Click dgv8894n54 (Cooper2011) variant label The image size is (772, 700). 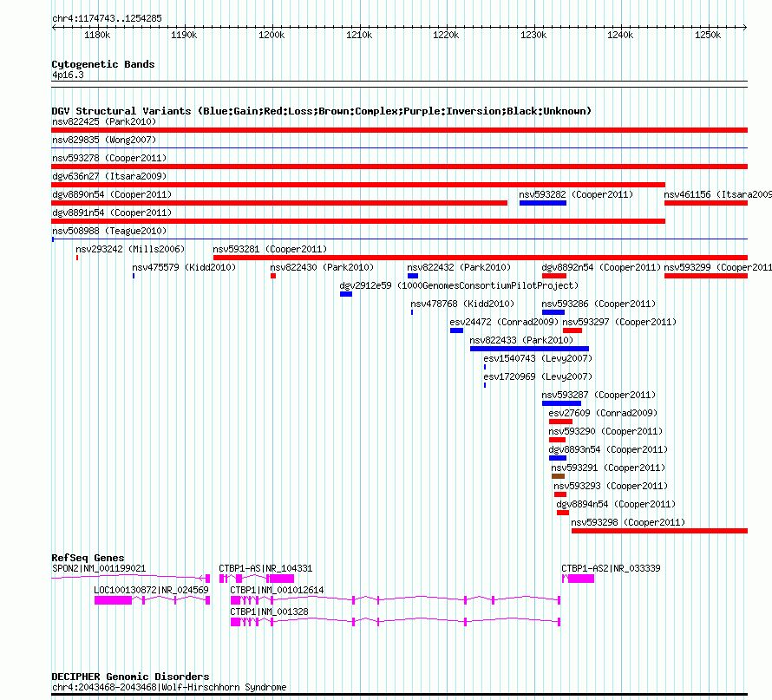616,504
